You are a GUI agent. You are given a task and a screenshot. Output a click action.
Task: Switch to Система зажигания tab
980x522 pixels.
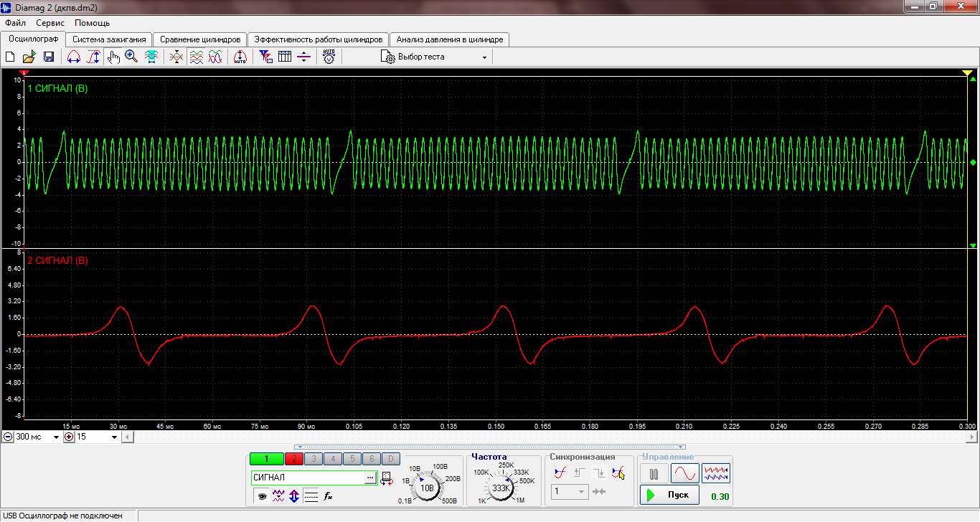pos(109,39)
